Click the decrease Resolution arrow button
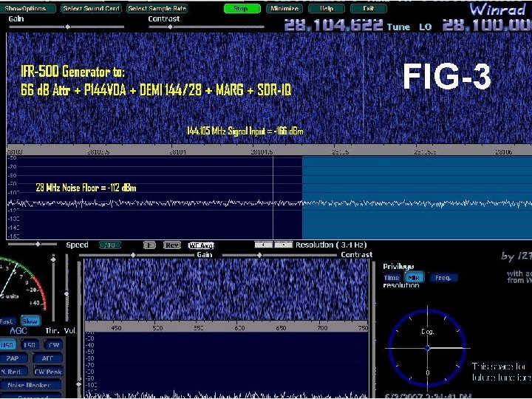Screen dimensions: 532x399 [x=263, y=245]
